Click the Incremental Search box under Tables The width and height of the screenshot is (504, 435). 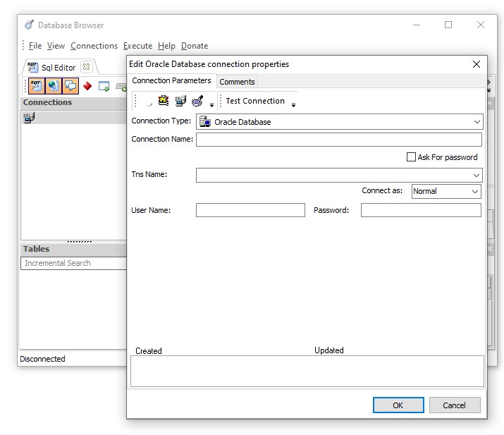[x=74, y=263]
